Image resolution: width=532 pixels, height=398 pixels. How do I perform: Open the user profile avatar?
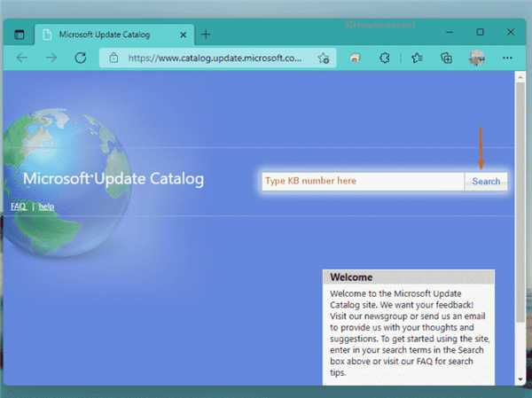click(477, 58)
